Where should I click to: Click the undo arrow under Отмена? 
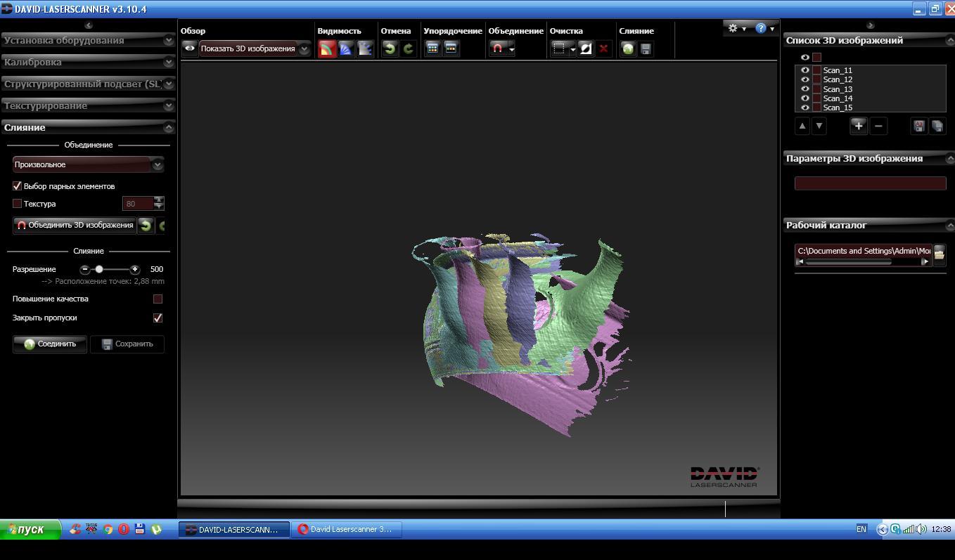(x=390, y=48)
